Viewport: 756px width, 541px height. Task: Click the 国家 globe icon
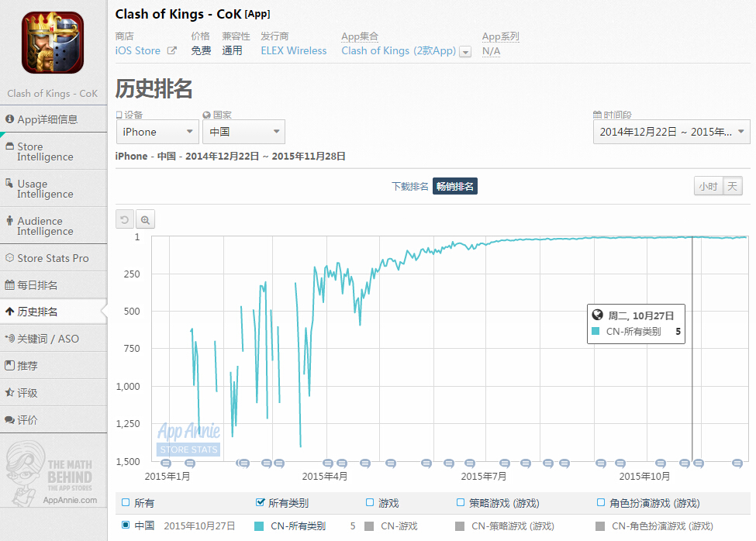pyautogui.click(x=206, y=115)
